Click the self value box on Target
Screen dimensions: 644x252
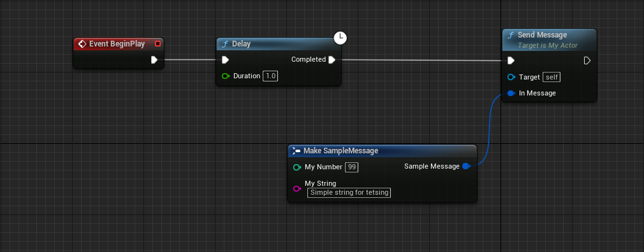click(x=552, y=77)
